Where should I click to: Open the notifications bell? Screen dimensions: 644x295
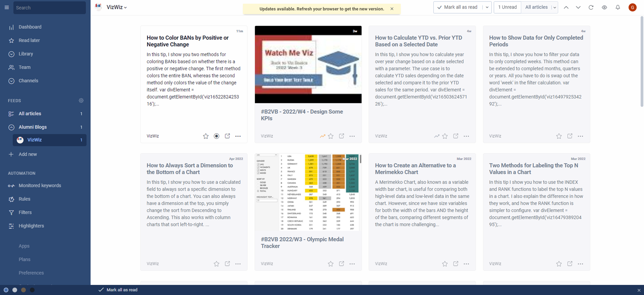(618, 7)
